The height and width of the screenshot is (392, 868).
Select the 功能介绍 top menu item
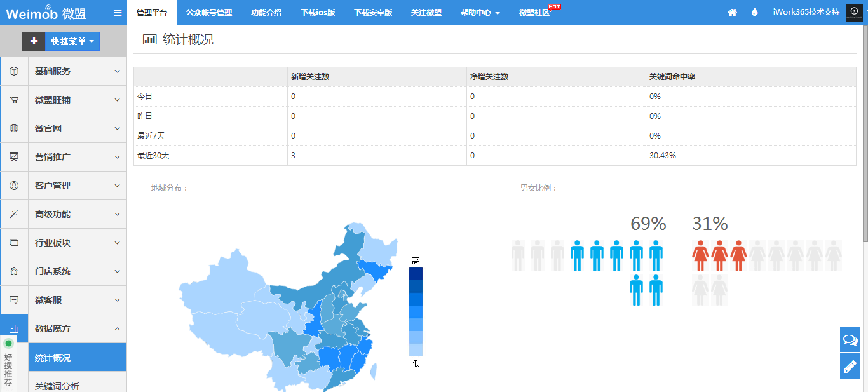(266, 13)
